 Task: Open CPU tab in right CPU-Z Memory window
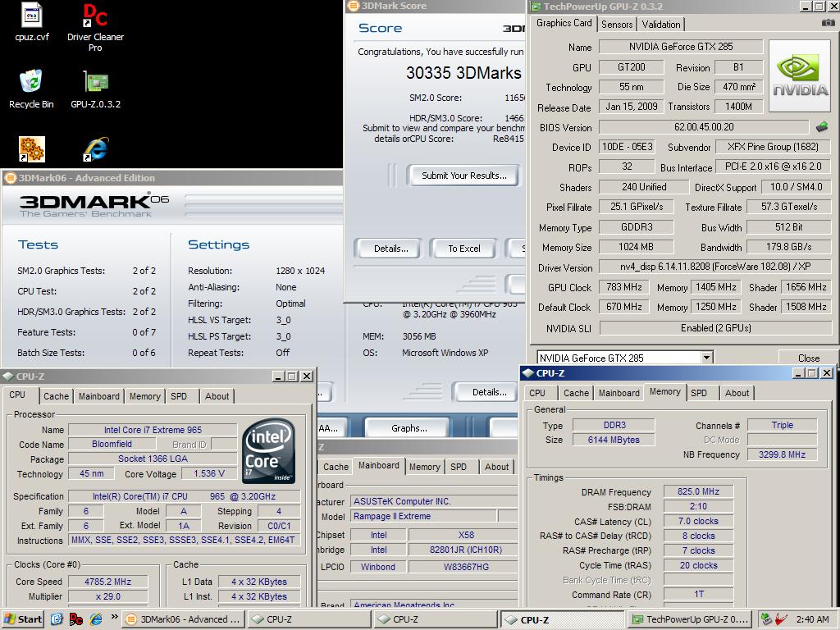click(x=537, y=393)
